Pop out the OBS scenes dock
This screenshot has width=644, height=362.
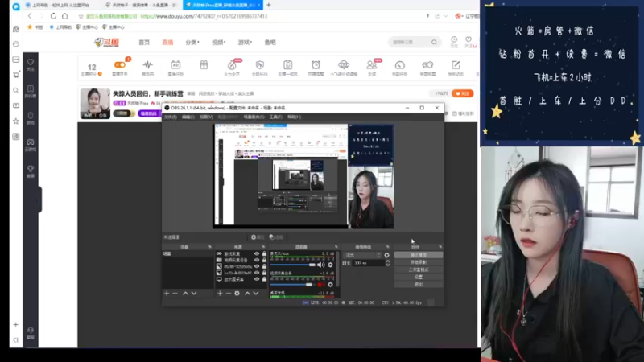pyautogui.click(x=210, y=247)
